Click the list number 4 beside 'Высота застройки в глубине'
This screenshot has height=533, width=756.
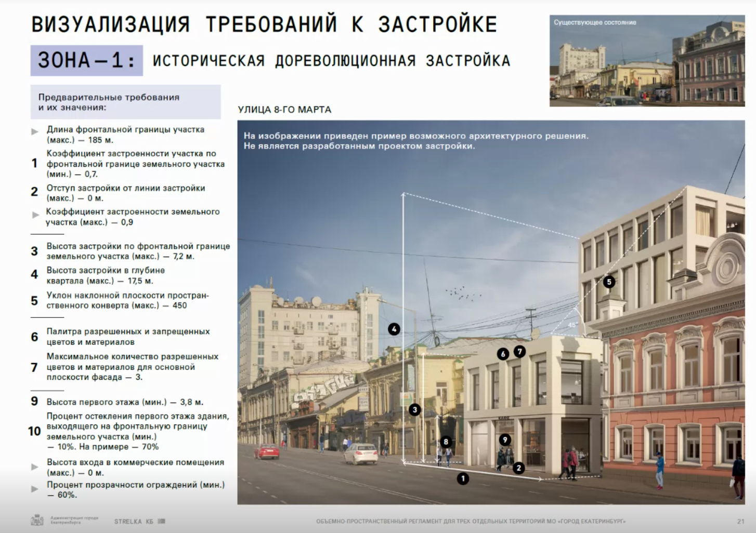(34, 274)
